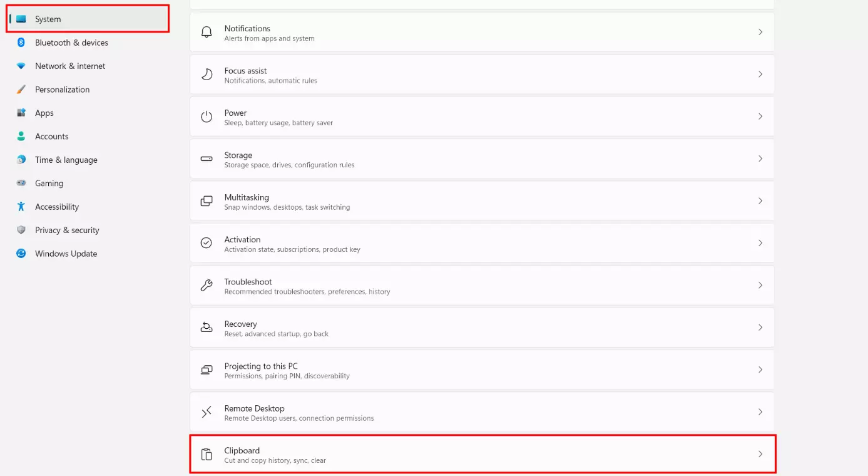Click the Accessibility figure icon

21,207
